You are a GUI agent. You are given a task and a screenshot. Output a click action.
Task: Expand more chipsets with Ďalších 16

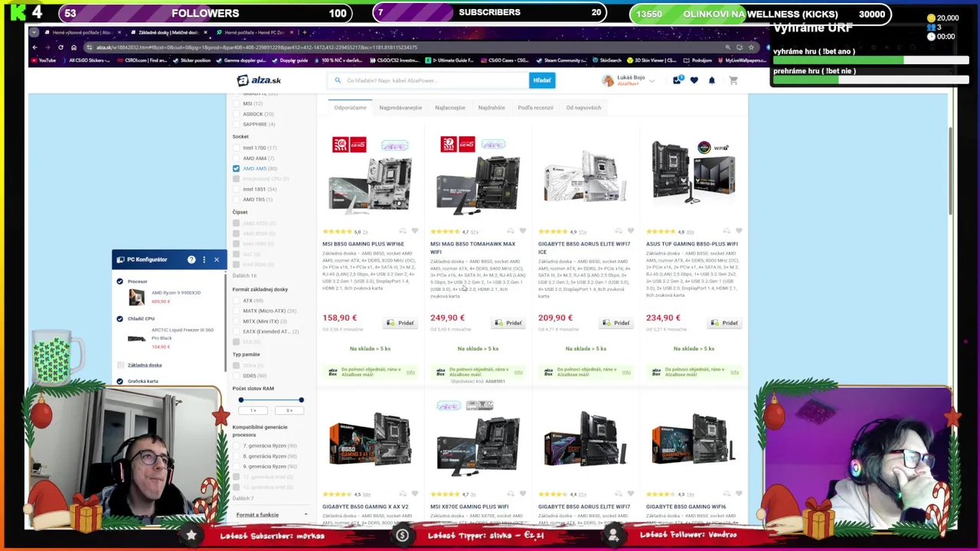click(x=244, y=275)
